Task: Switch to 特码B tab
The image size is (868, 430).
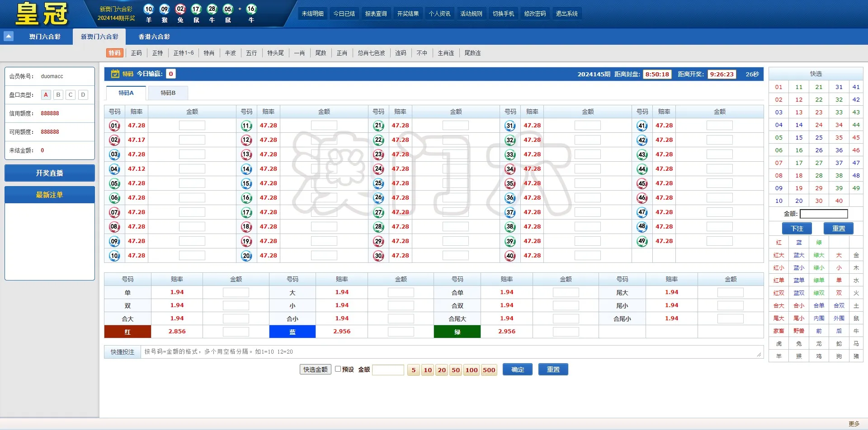Action: point(168,93)
